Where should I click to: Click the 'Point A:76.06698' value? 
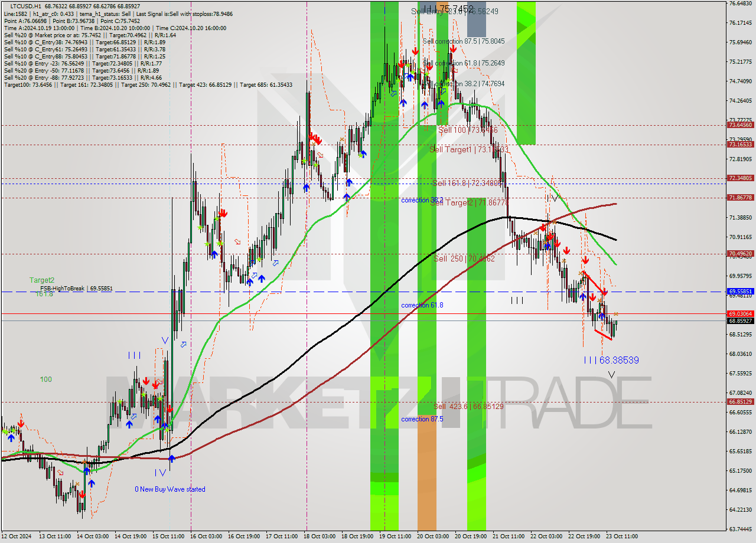pos(25,21)
